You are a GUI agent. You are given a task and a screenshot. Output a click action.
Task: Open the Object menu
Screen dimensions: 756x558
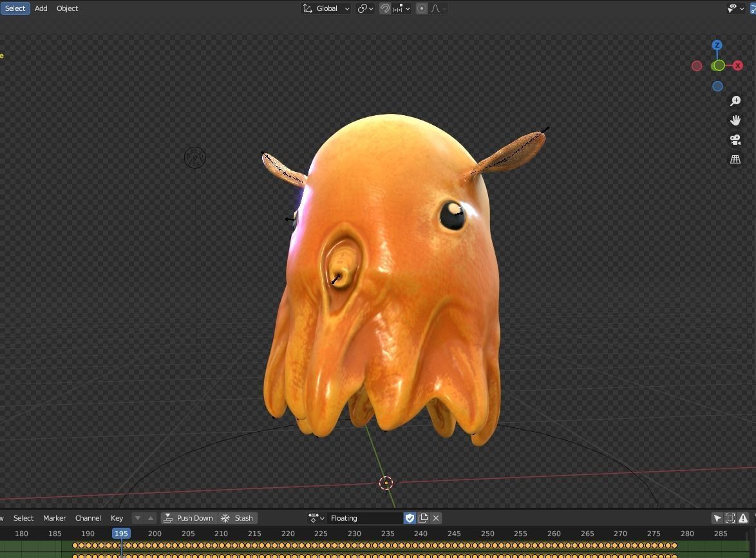[67, 8]
